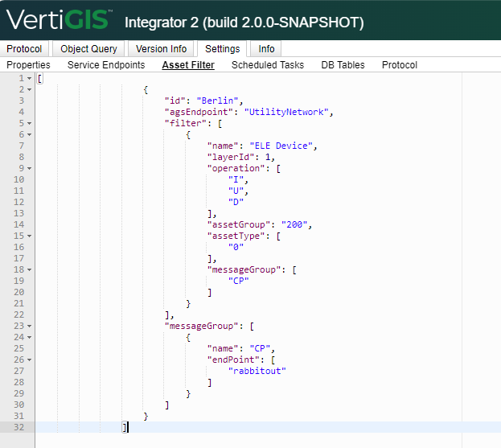Image resolution: width=501 pixels, height=448 pixels.
Task: Click the "0" assetType value
Action: pos(236,247)
